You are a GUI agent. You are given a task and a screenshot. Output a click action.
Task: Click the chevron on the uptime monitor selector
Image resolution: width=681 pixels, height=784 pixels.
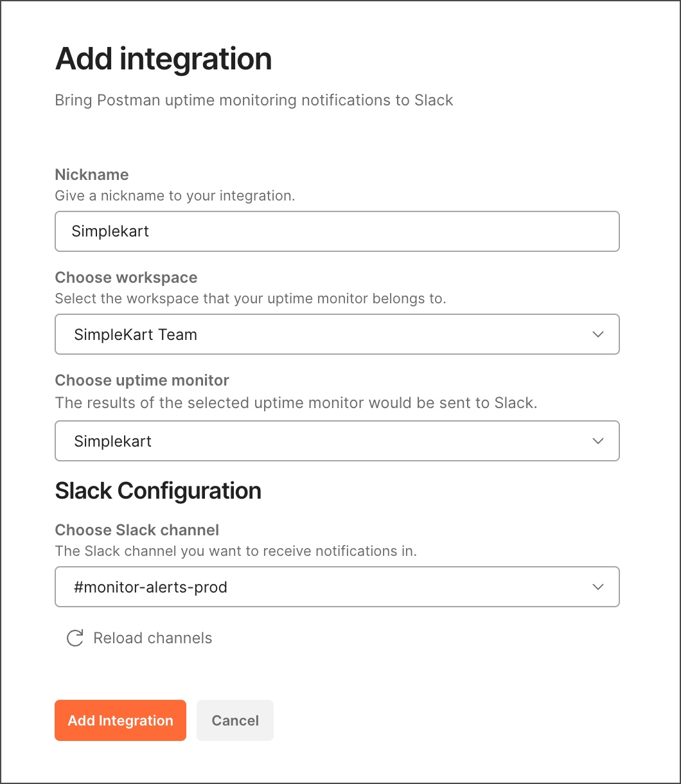point(597,441)
